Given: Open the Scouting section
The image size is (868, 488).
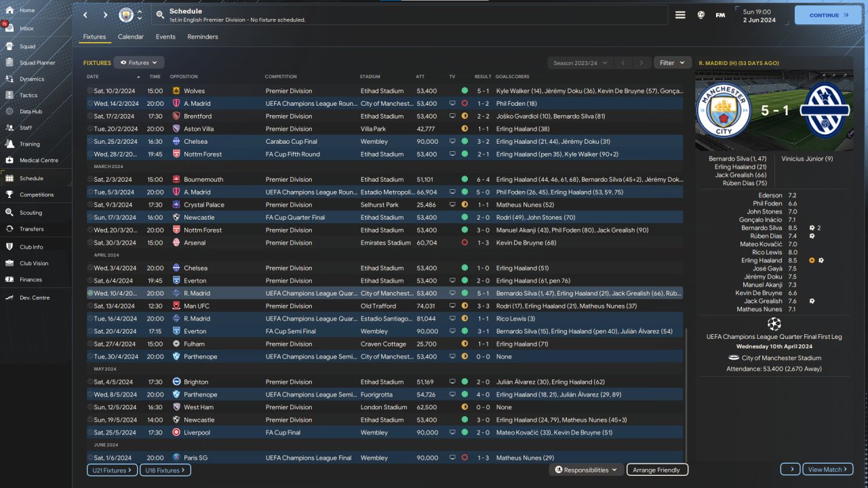Looking at the screenshot, I should [x=31, y=213].
